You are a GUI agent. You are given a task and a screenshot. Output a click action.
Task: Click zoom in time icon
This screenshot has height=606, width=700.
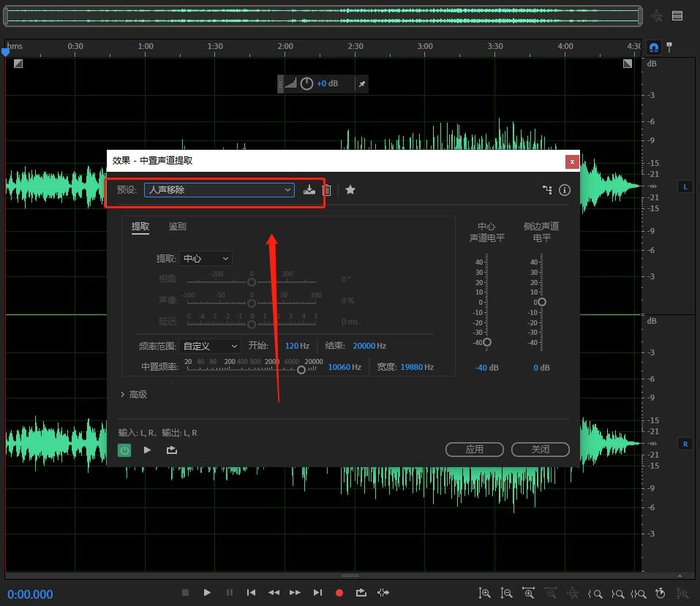click(529, 593)
